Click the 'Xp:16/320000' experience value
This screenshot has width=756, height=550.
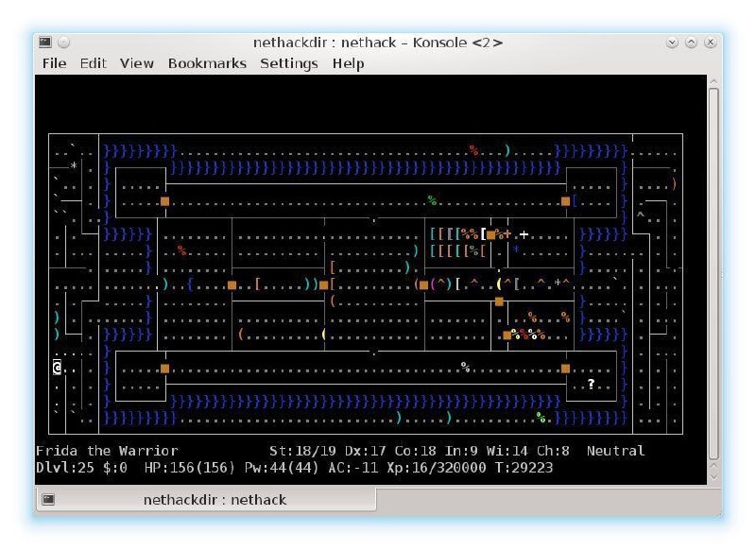click(437, 468)
